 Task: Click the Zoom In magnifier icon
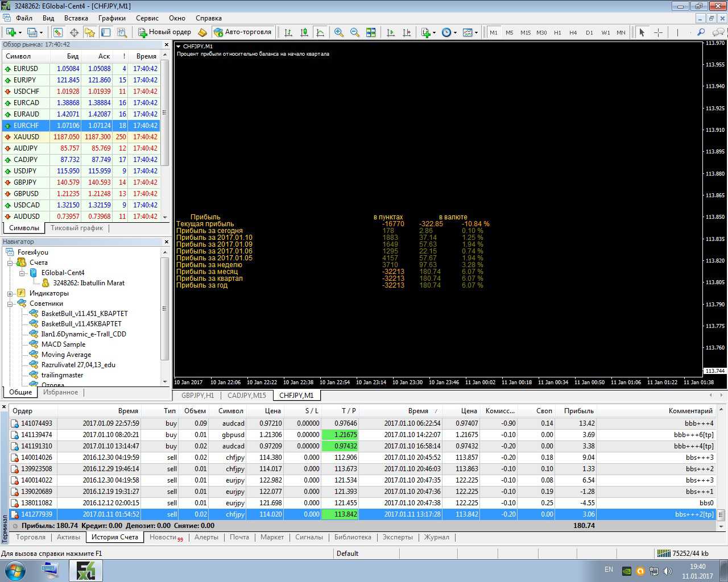[x=339, y=32]
